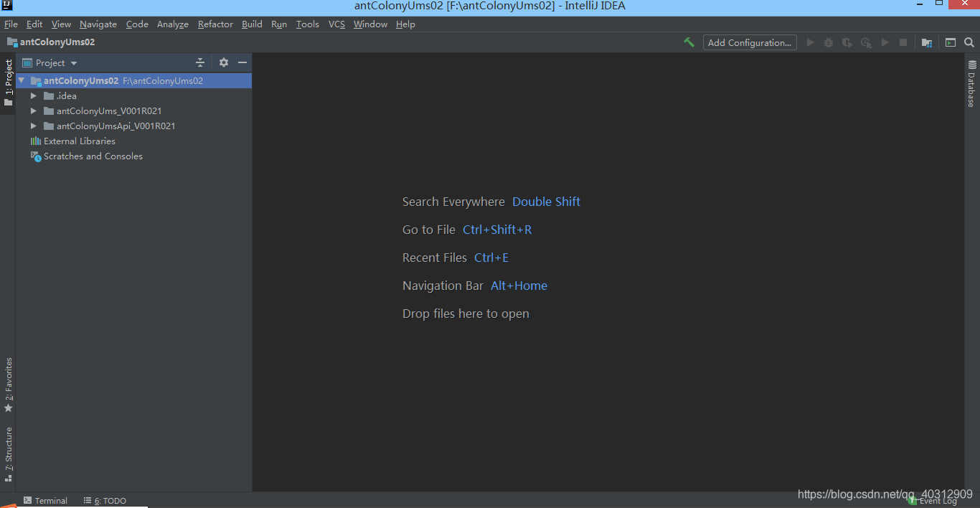The image size is (980, 508).
Task: Open the Code menu
Action: click(x=137, y=24)
